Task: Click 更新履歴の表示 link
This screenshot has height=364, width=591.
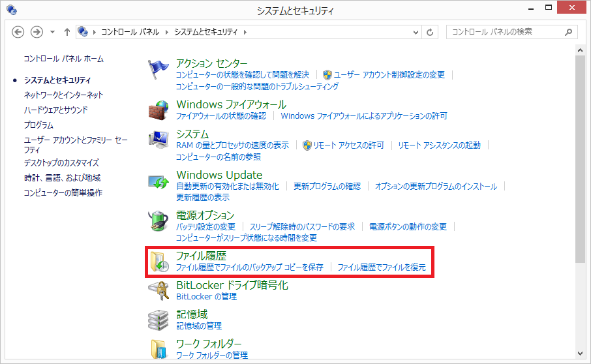Action: (203, 198)
